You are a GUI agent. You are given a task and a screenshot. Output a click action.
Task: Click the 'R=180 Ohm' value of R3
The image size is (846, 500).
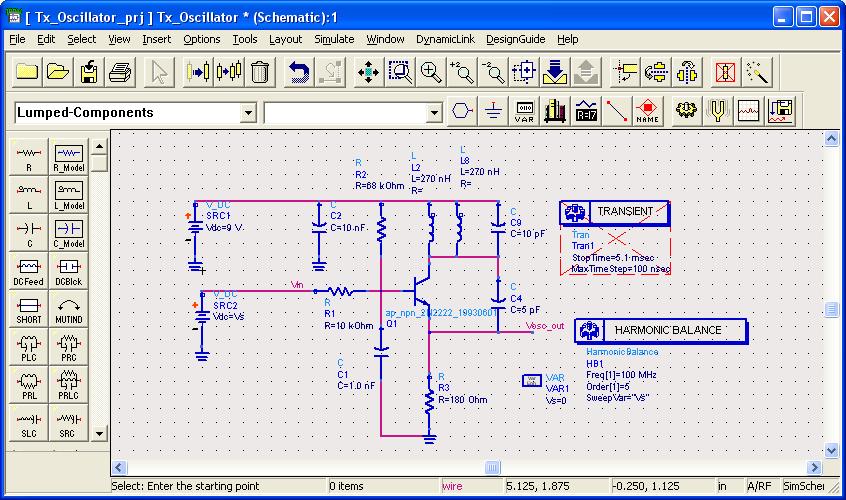click(x=462, y=400)
